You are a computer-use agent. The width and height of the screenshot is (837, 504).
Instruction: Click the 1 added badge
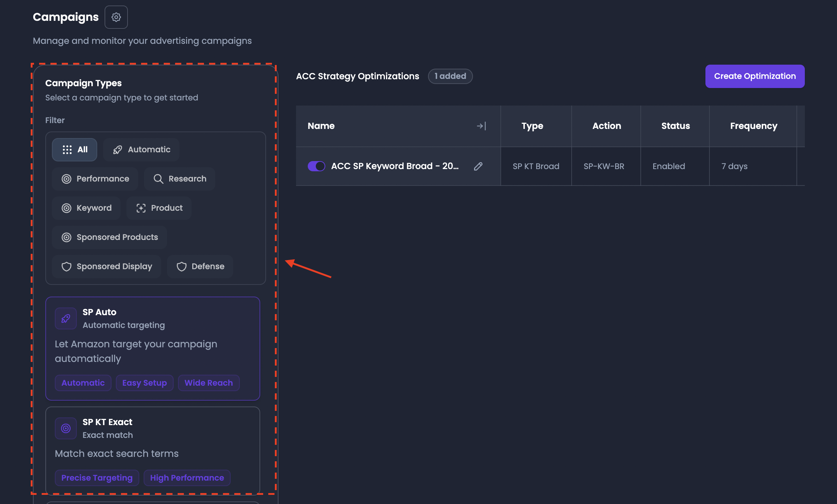(450, 76)
